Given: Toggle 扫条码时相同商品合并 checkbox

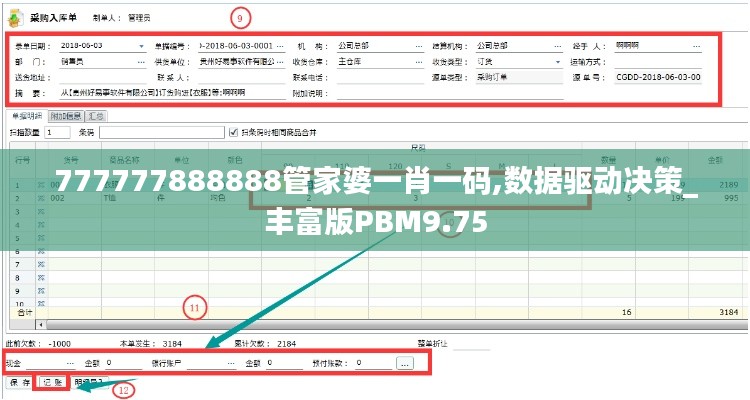Looking at the screenshot, I should click(x=233, y=132).
